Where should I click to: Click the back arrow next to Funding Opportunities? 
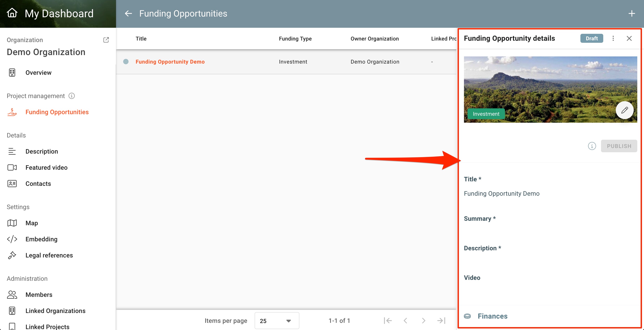[128, 13]
